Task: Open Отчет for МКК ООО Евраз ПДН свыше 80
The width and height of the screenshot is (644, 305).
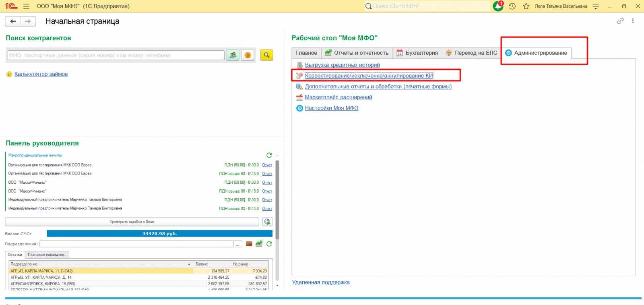Action: click(267, 174)
